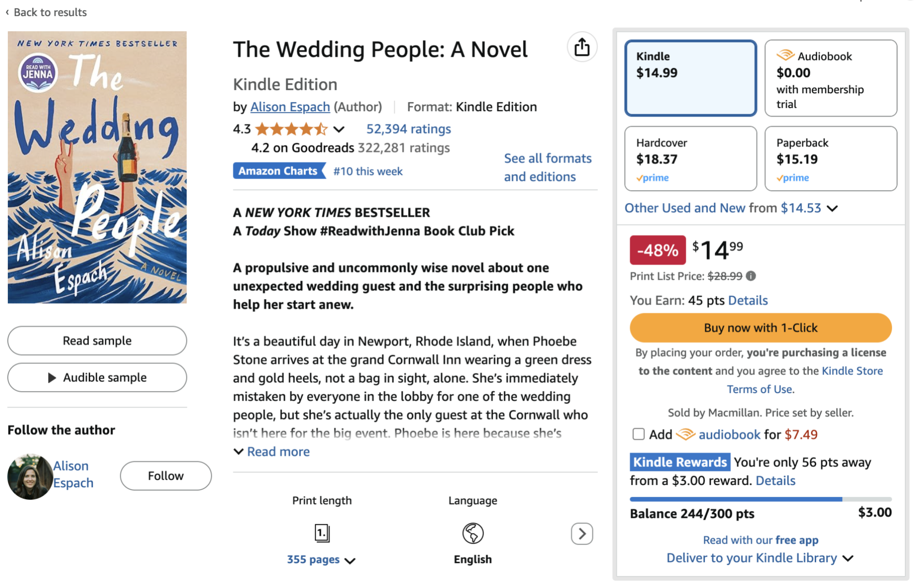Expand the rating breakdown chevron next to the stars
915x588 pixels.
(x=339, y=129)
